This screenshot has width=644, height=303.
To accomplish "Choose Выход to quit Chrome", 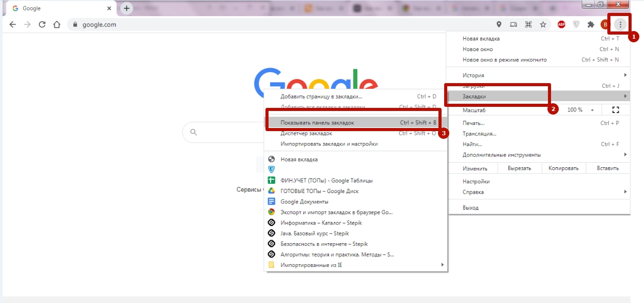I will (x=538, y=208).
